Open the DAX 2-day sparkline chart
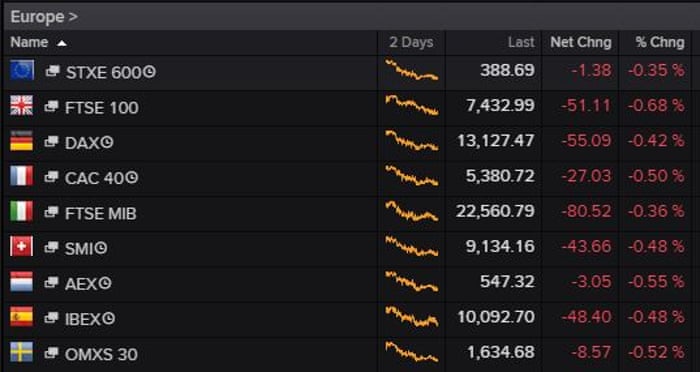The image size is (700, 372). coord(412,141)
